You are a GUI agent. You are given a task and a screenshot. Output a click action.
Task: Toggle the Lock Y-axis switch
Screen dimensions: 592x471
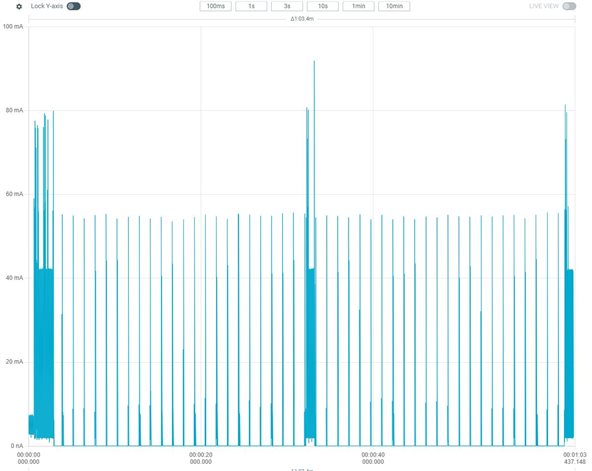pos(74,6)
